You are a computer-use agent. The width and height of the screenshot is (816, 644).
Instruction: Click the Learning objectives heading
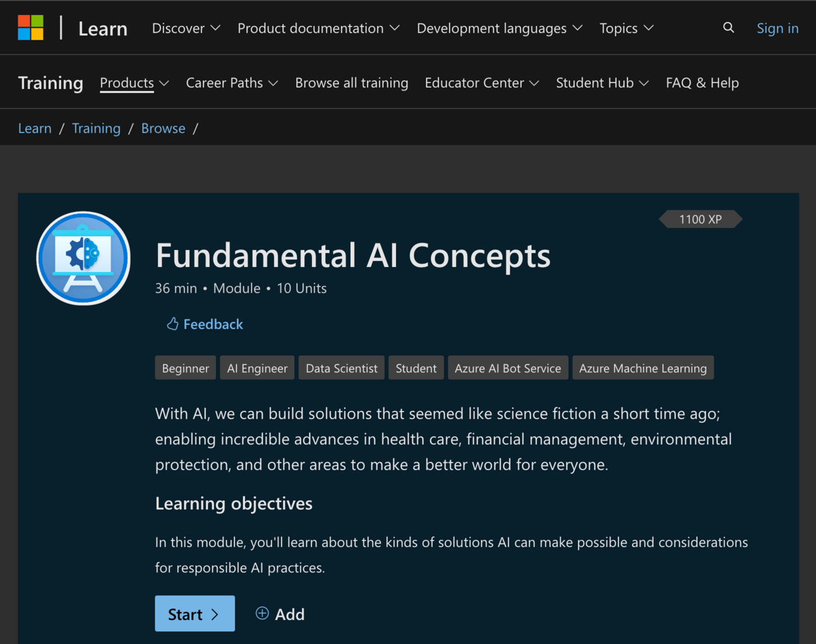tap(234, 503)
